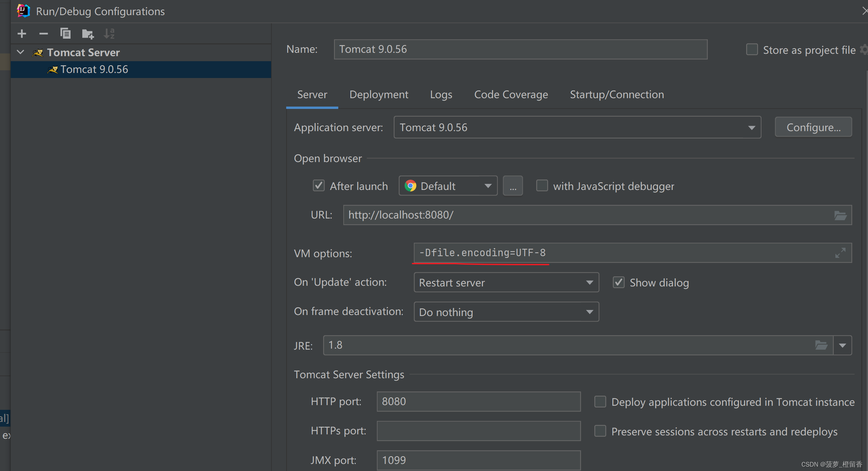The image size is (868, 471).
Task: Switch to the Server tab
Action: 312,95
